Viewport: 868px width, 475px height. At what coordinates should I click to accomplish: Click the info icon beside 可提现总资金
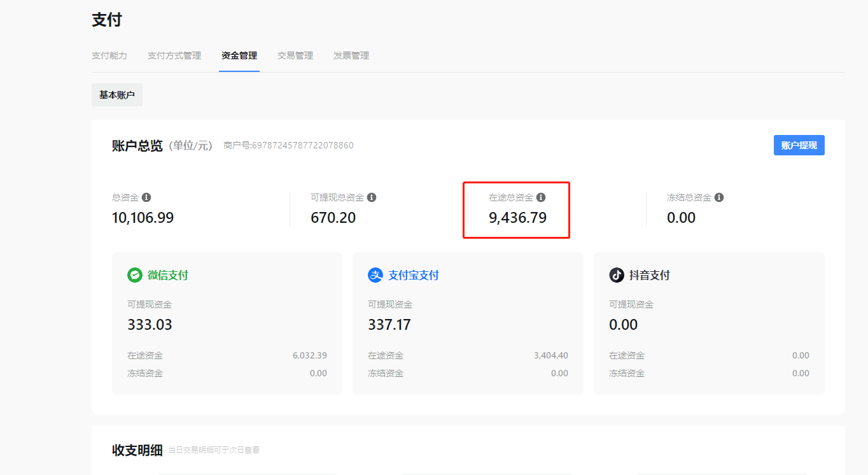(x=372, y=197)
